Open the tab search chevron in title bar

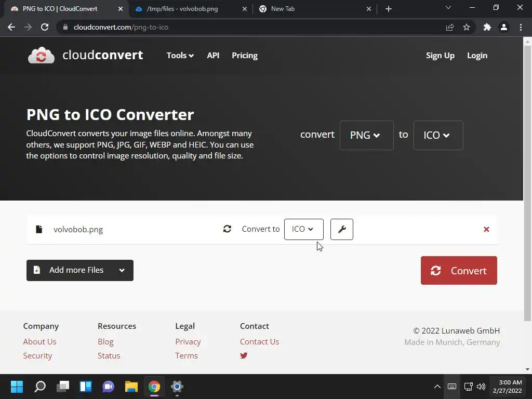448,7
